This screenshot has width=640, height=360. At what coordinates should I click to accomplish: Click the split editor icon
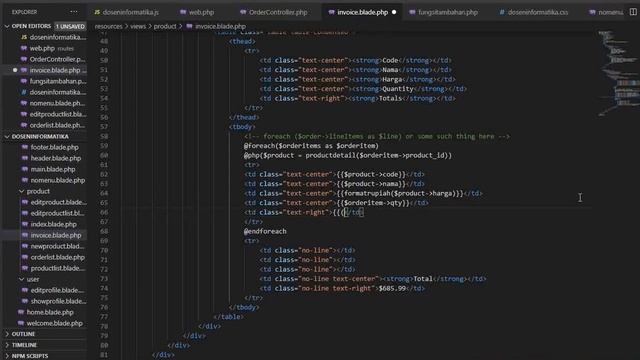pos(633,12)
